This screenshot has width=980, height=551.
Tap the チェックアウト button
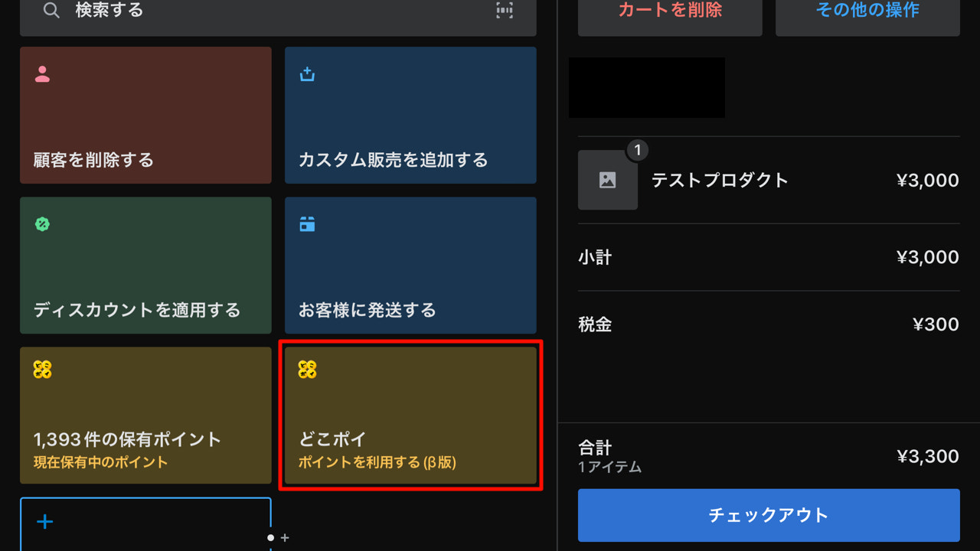point(768,515)
